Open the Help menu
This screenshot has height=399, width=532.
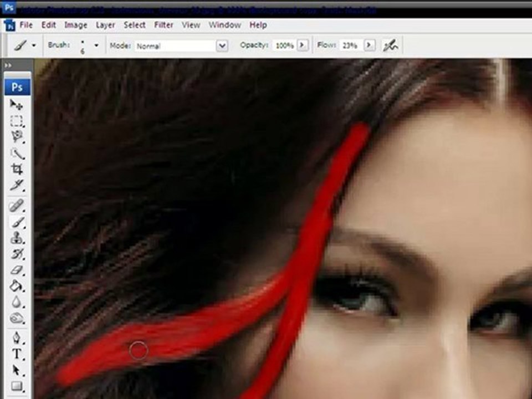click(x=258, y=25)
